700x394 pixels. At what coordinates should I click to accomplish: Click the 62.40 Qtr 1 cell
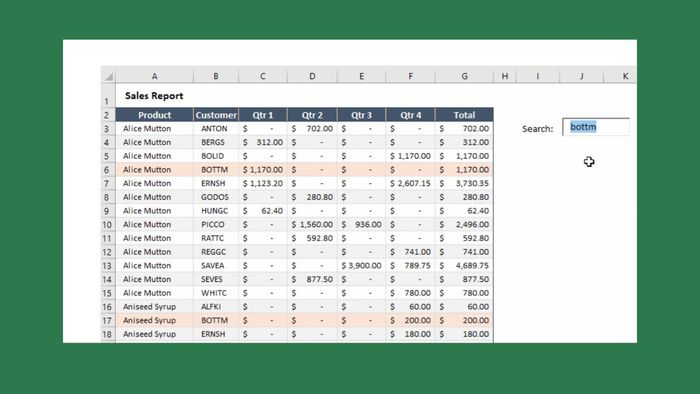point(263,211)
